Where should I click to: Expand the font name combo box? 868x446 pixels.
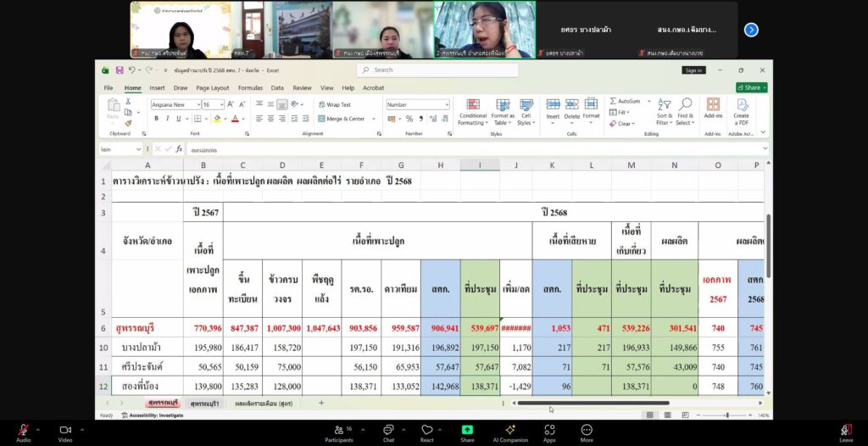[x=196, y=105]
